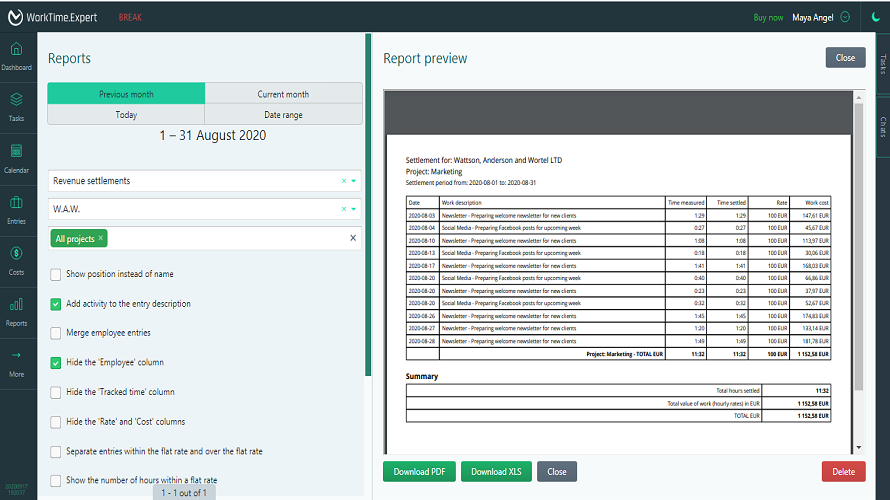Click the report preview vertical scrollbar
The width and height of the screenshot is (890, 500).
859,250
